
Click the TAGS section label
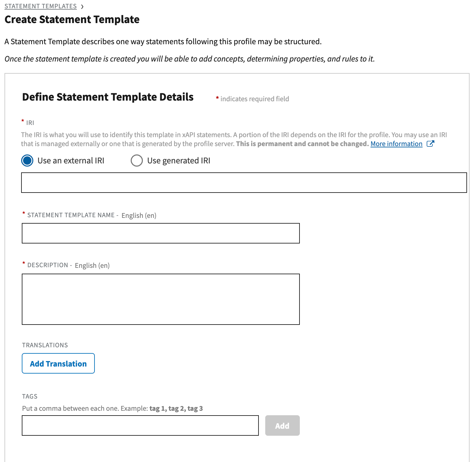pos(30,396)
